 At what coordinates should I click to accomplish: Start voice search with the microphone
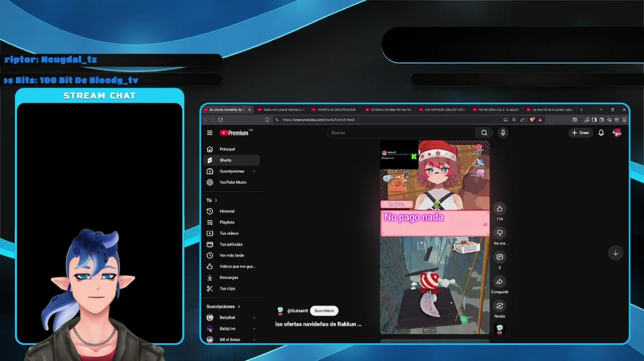[503, 133]
